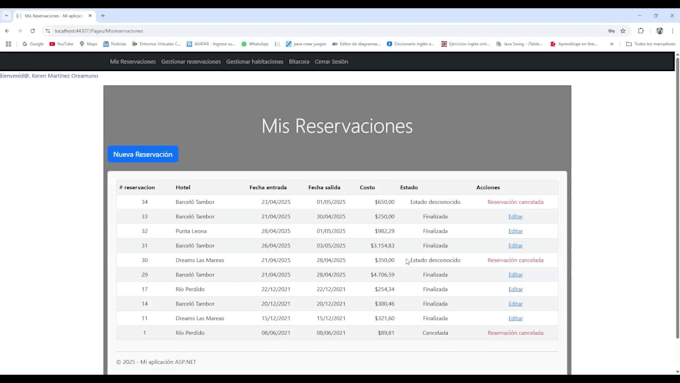Open the Noticias bookmark

115,44
